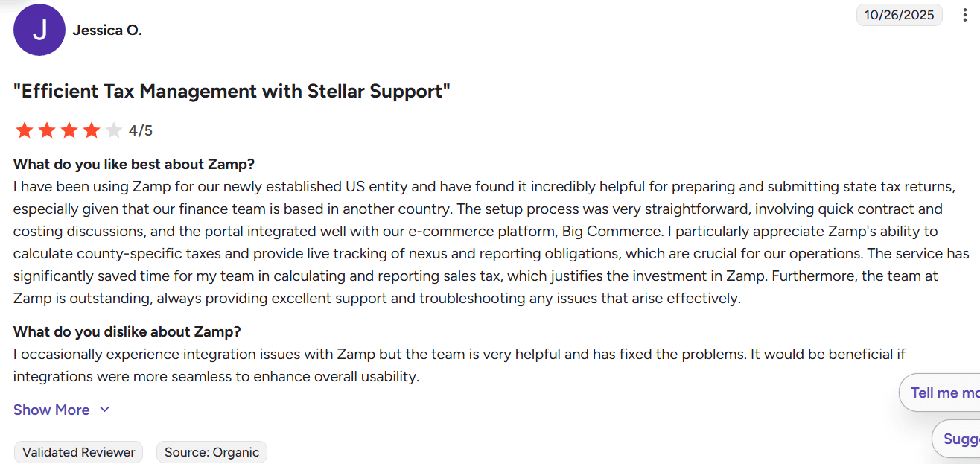
Task: Click the Validated Reviewer badge
Action: (x=77, y=452)
